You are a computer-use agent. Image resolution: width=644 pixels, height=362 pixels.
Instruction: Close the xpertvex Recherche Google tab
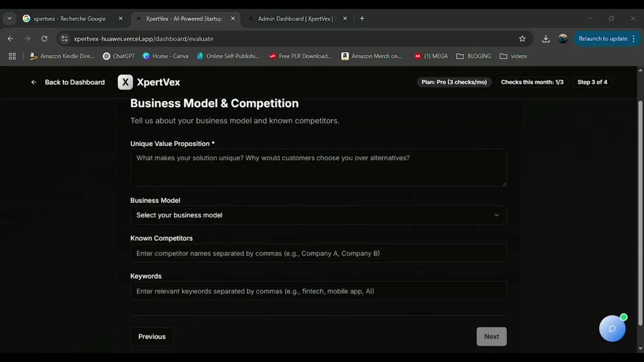(121, 19)
